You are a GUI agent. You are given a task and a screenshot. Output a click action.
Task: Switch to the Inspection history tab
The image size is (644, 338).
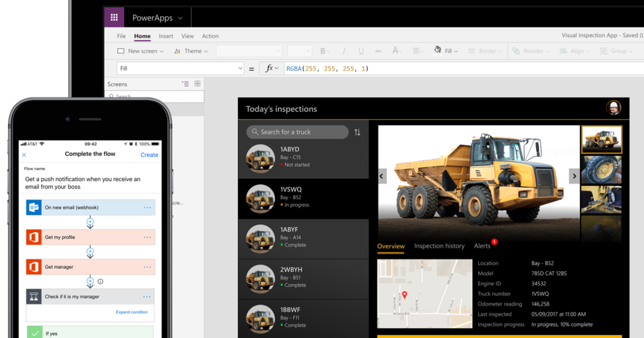(x=439, y=246)
